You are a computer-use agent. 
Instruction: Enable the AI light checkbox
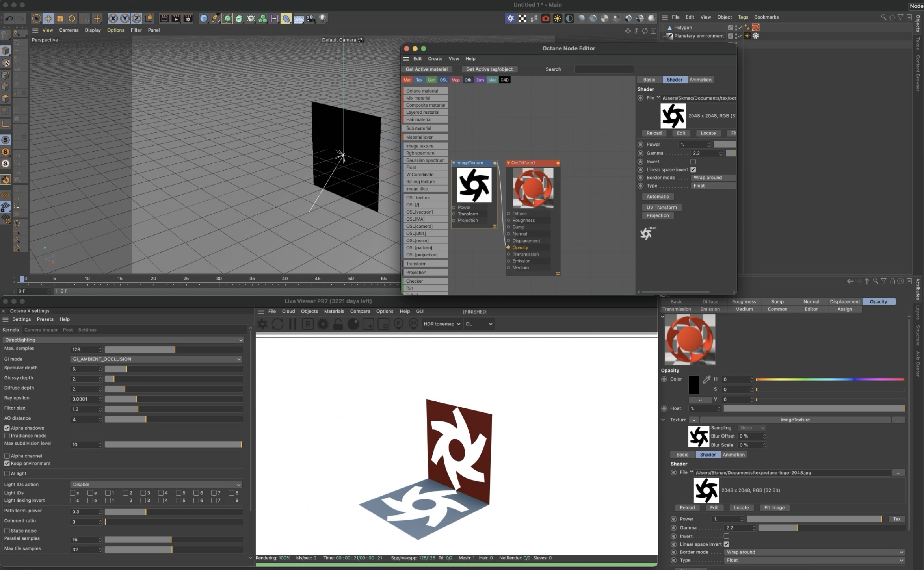(x=7, y=473)
